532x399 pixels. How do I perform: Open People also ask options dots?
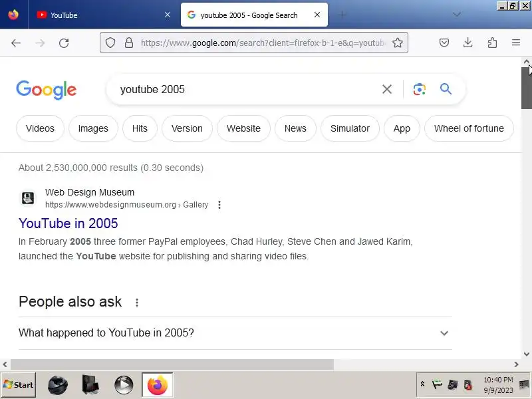(x=137, y=303)
